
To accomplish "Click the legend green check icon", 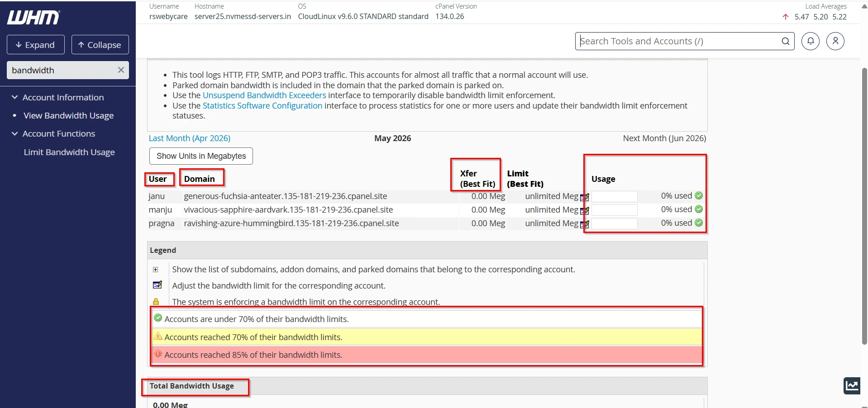I will 158,318.
